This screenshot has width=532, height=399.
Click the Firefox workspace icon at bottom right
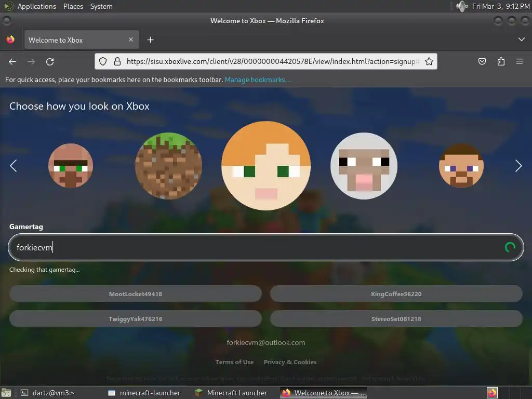[492, 393]
